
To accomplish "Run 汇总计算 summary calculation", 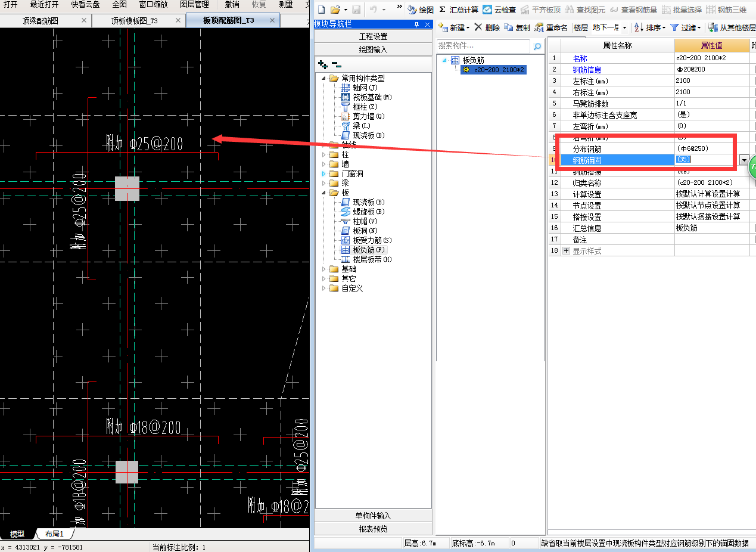I will (459, 10).
